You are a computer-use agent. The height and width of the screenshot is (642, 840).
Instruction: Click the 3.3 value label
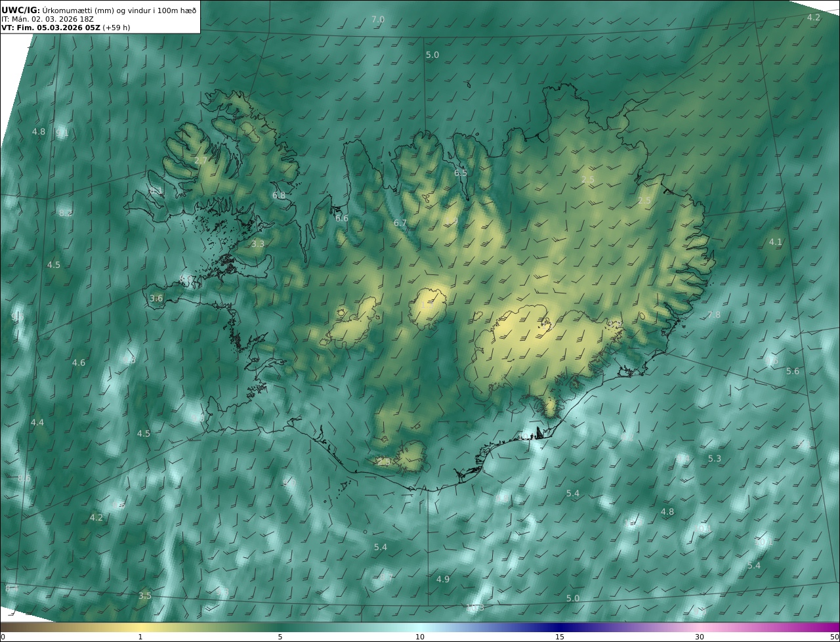pyautogui.click(x=258, y=244)
